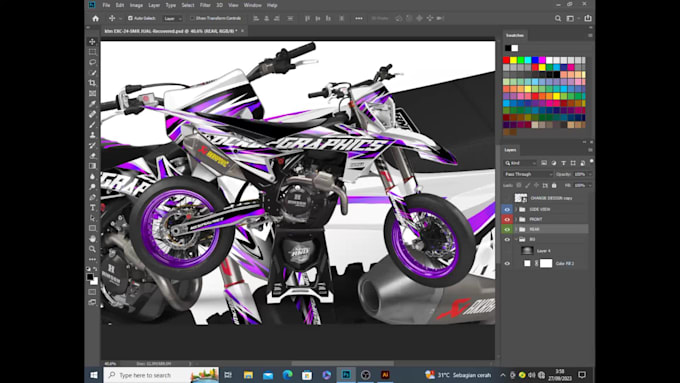Screen dimensions: 680x383
Task: Toggle visibility of Color Fill 2 layer
Action: 507,263
